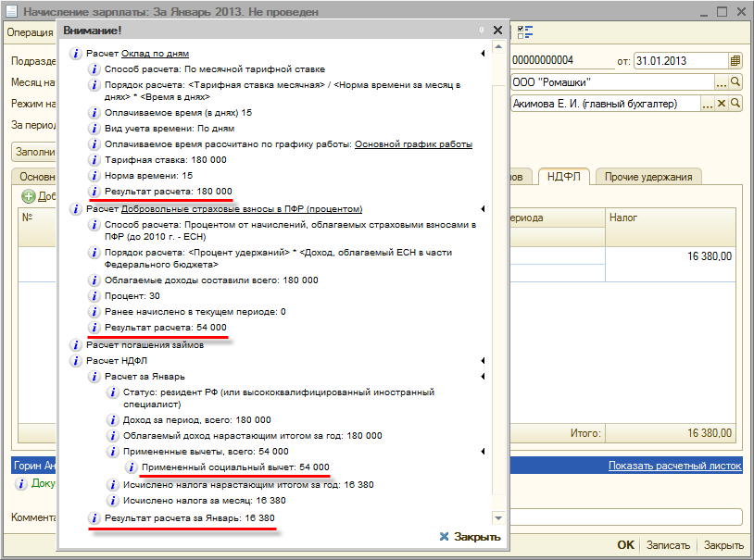Image resolution: width=754 pixels, height=560 pixels.
Task: Open Показать расчетный листок link
Action: 674,466
